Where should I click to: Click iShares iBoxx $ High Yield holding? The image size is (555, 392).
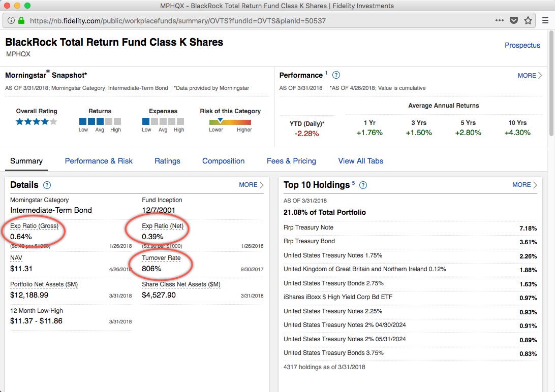pyautogui.click(x=410, y=298)
